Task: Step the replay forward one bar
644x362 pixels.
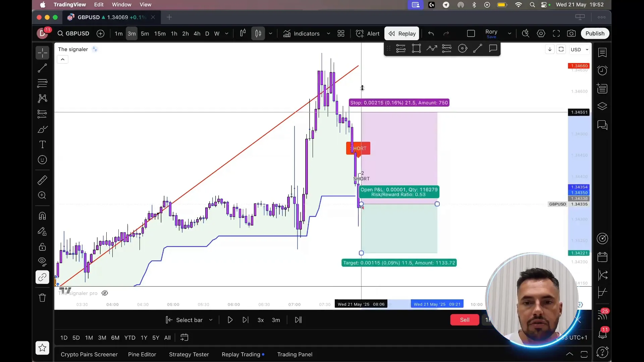Action: [x=246, y=320]
